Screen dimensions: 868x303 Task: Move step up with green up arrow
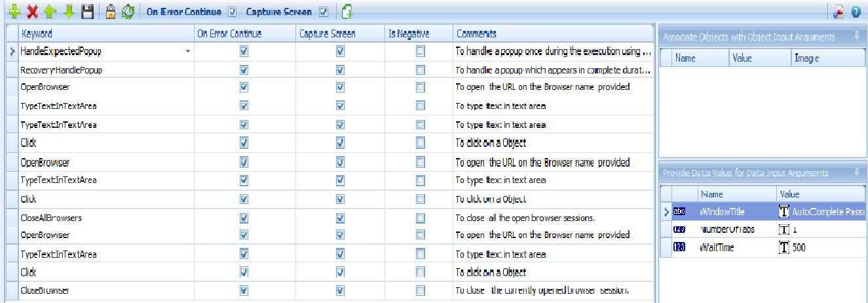[50, 11]
